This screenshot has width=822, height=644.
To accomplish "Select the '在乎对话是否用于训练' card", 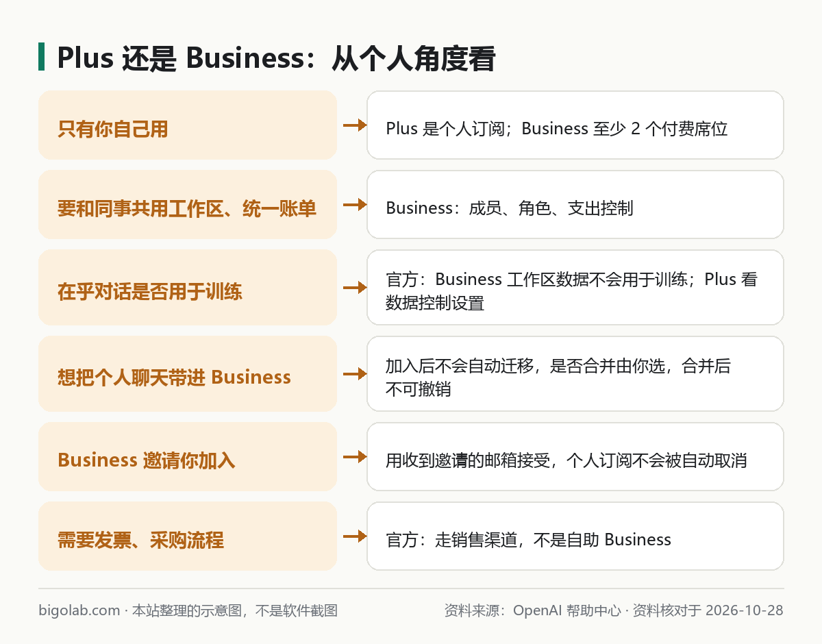I will tap(188, 288).
